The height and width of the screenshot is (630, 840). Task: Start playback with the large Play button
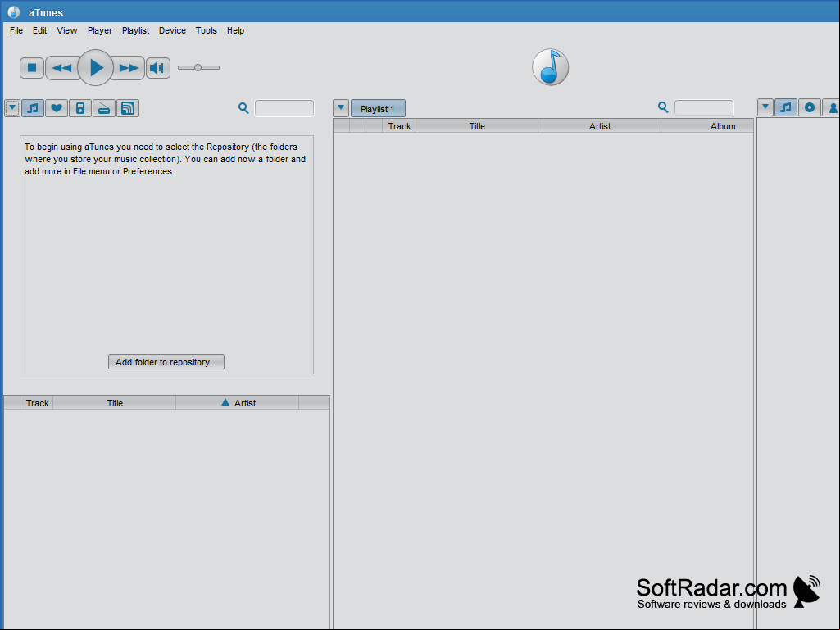click(95, 67)
